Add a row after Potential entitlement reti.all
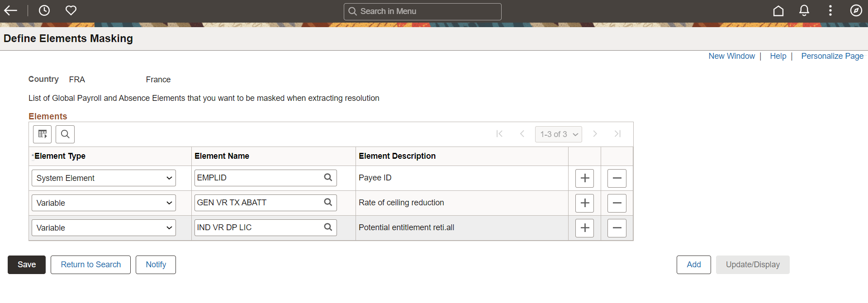This screenshot has height=303, width=868. coord(584,228)
